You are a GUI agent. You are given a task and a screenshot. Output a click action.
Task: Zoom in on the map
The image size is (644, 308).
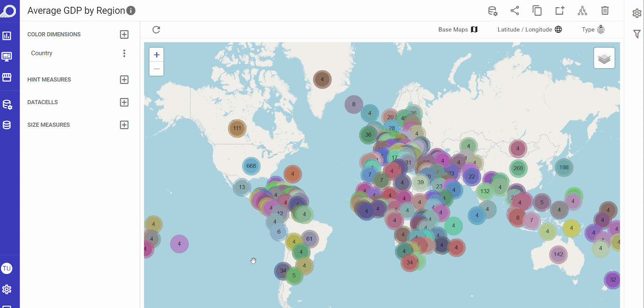click(x=157, y=55)
